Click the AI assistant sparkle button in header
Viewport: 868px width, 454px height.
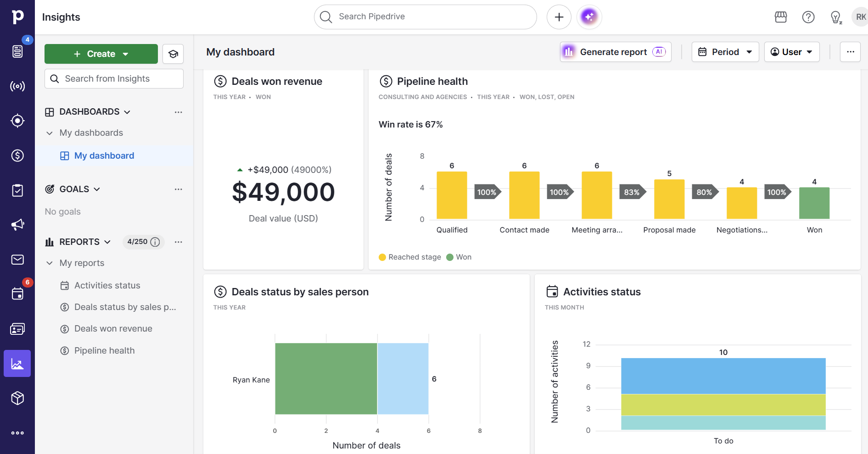589,17
